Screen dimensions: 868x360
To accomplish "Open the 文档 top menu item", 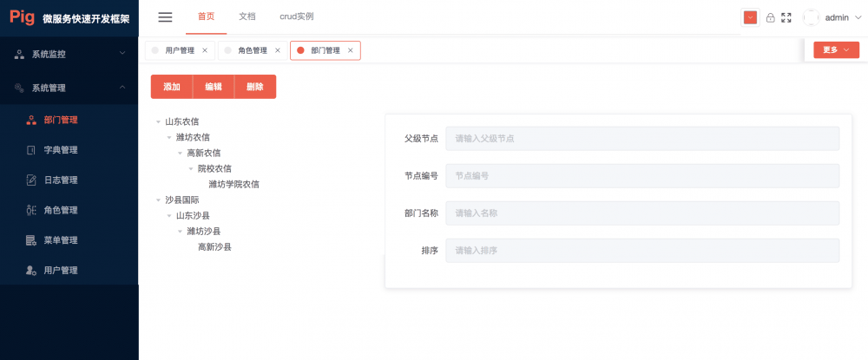I will (x=247, y=16).
